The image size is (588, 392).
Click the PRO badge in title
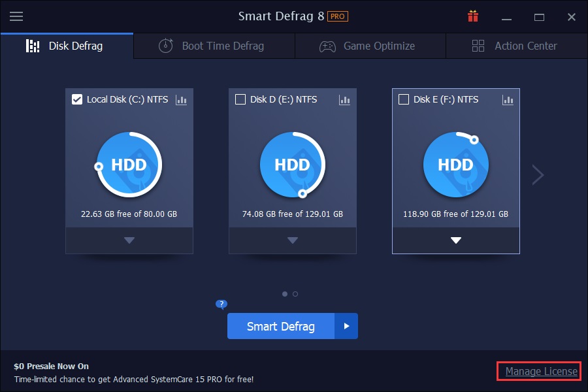click(338, 16)
